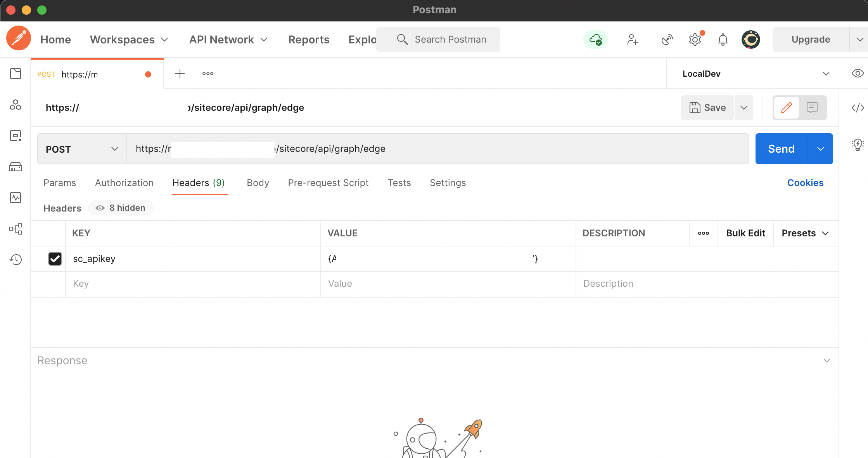Click the comment/documentation icon
Screen dimensions: 868x458
point(812,107)
